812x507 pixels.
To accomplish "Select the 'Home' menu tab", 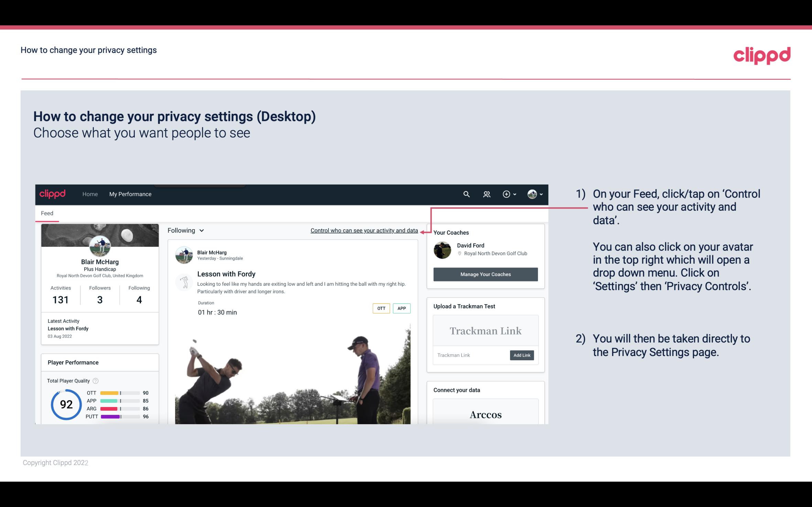I will tap(90, 194).
